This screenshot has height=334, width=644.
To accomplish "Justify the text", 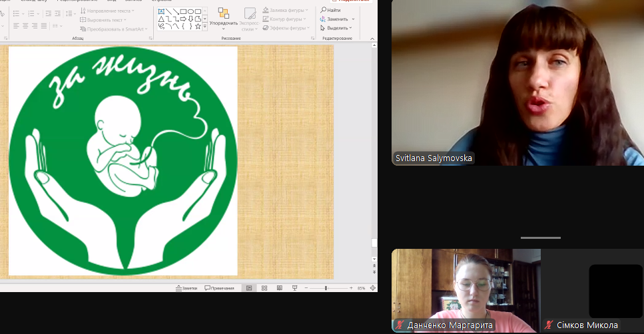I will coord(44,26).
